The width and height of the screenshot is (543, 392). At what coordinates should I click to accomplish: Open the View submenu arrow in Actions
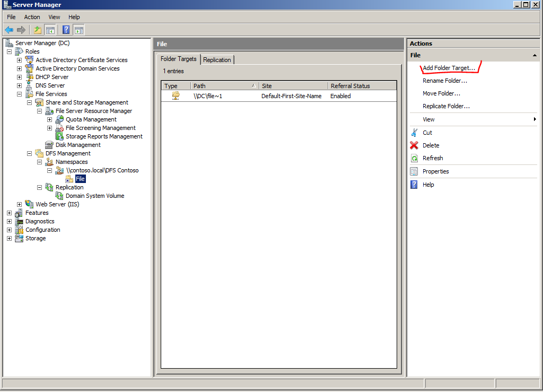point(535,119)
